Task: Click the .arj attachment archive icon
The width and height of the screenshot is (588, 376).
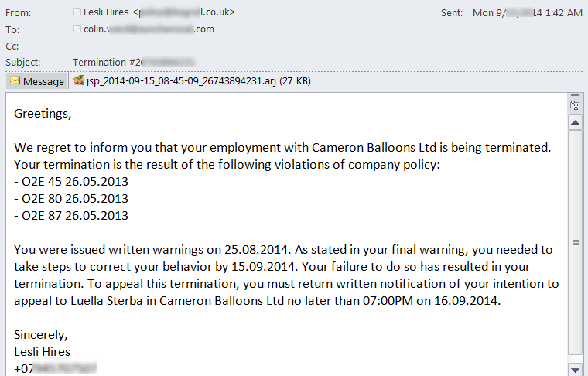Action: (x=79, y=80)
